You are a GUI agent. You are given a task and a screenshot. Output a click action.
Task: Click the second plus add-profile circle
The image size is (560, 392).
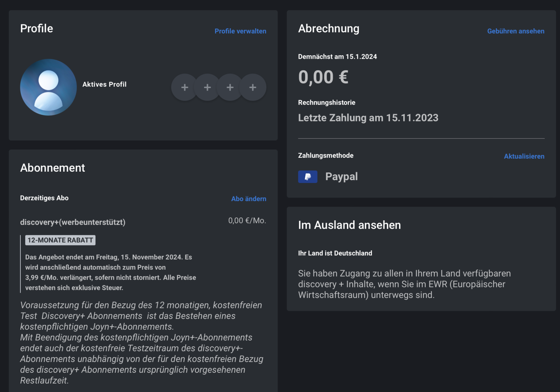point(208,87)
